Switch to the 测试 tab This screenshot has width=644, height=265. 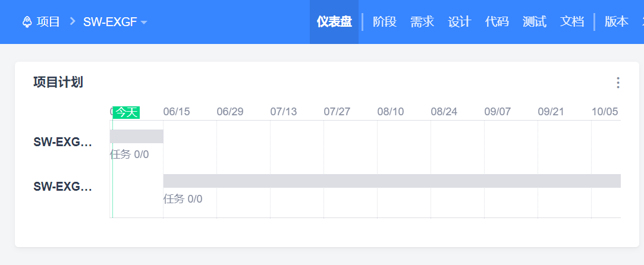click(535, 22)
